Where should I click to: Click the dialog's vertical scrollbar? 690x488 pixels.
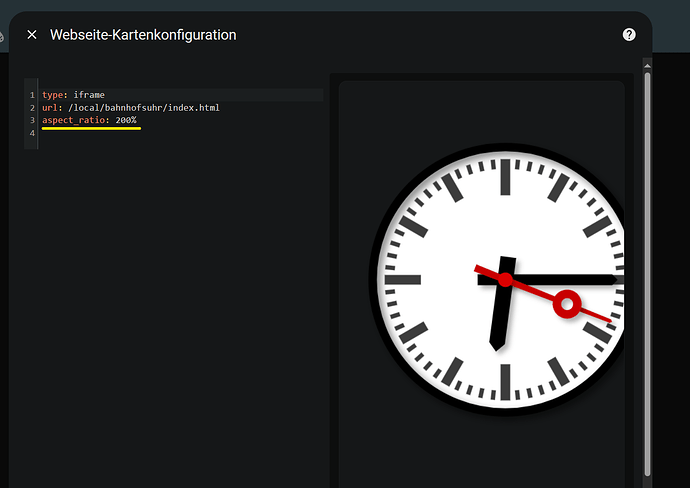(647, 270)
